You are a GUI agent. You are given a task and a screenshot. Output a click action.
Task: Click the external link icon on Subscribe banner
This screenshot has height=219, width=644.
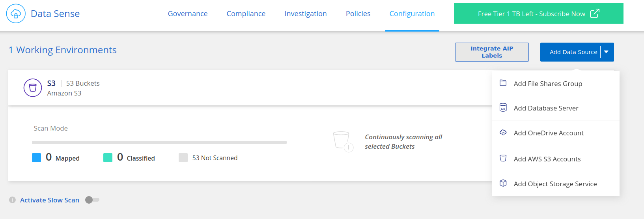pos(595,13)
